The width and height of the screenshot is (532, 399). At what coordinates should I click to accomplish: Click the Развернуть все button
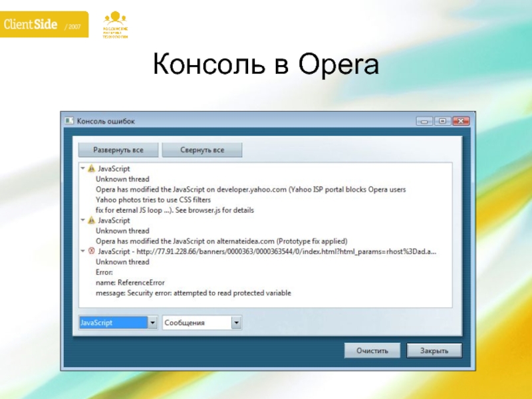pyautogui.click(x=118, y=150)
